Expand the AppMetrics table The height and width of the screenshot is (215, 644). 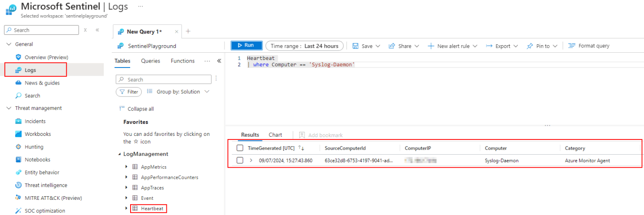pyautogui.click(x=126, y=167)
